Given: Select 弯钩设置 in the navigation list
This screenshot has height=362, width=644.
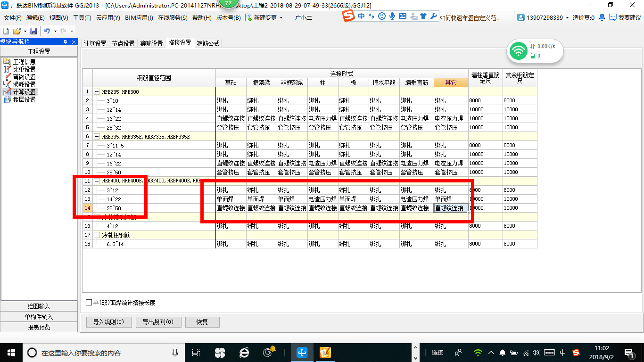Looking at the screenshot, I should (19, 77).
